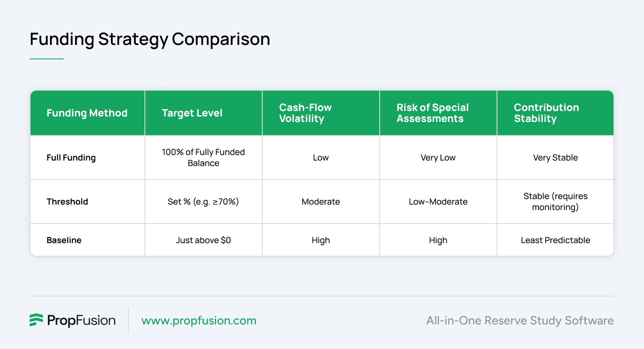The image size is (644, 349).
Task: Click the PropFusion logo icon
Action: coord(36,320)
